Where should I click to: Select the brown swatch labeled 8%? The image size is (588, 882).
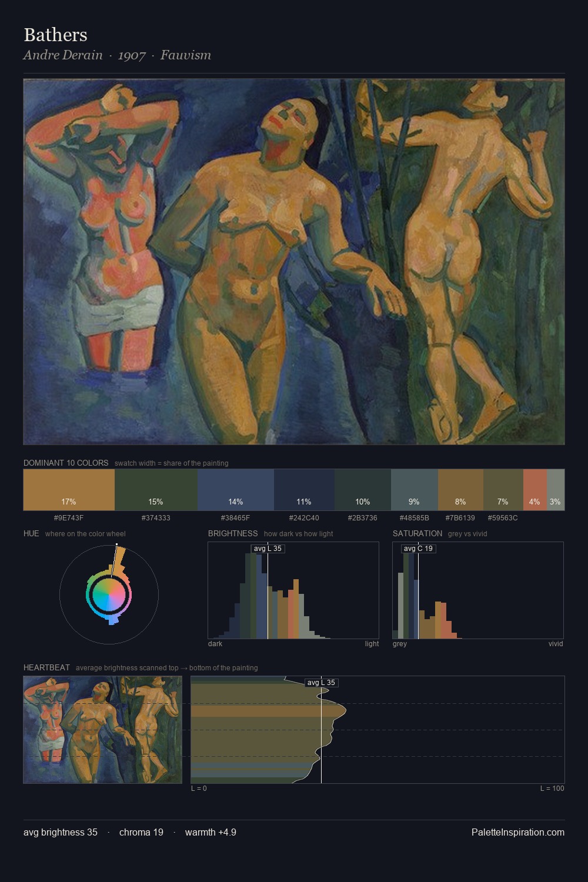coord(460,489)
